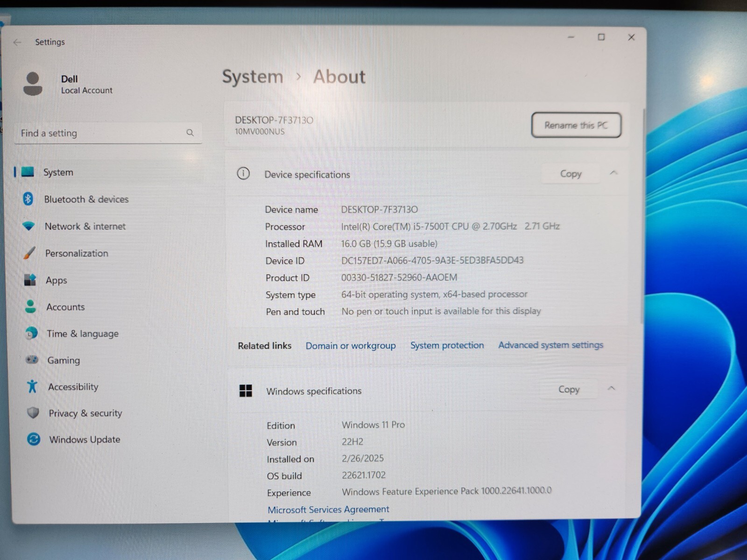Open Domain or workgroup link
This screenshot has width=747, height=560.
351,346
